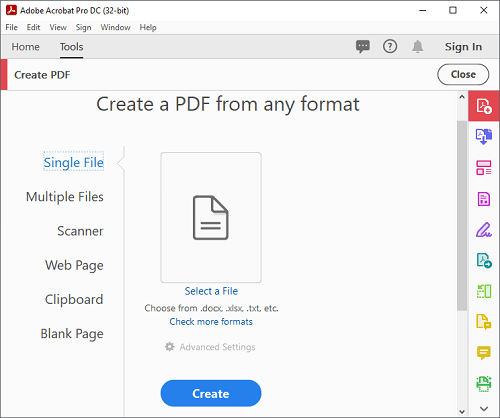Open the Fill & Sign pen icon
500x418 pixels.
point(484,230)
